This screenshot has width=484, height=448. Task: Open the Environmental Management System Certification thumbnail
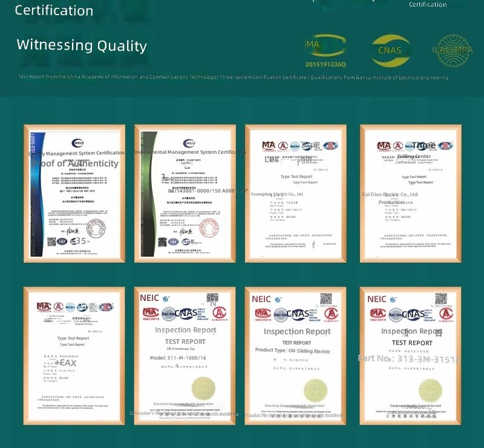(185, 194)
